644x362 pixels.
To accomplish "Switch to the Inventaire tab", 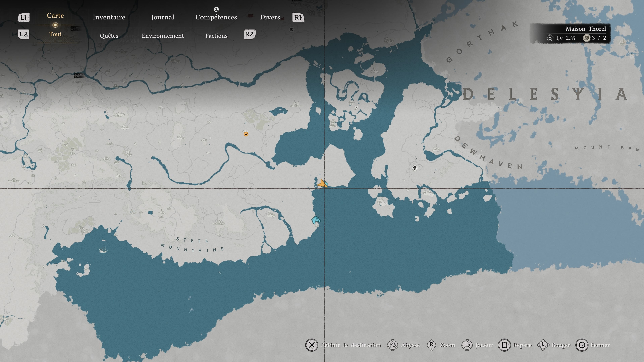I will pyautogui.click(x=109, y=17).
